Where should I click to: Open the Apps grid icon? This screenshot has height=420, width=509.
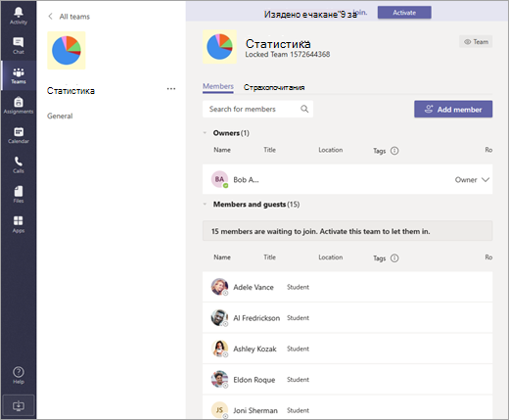[x=19, y=220]
